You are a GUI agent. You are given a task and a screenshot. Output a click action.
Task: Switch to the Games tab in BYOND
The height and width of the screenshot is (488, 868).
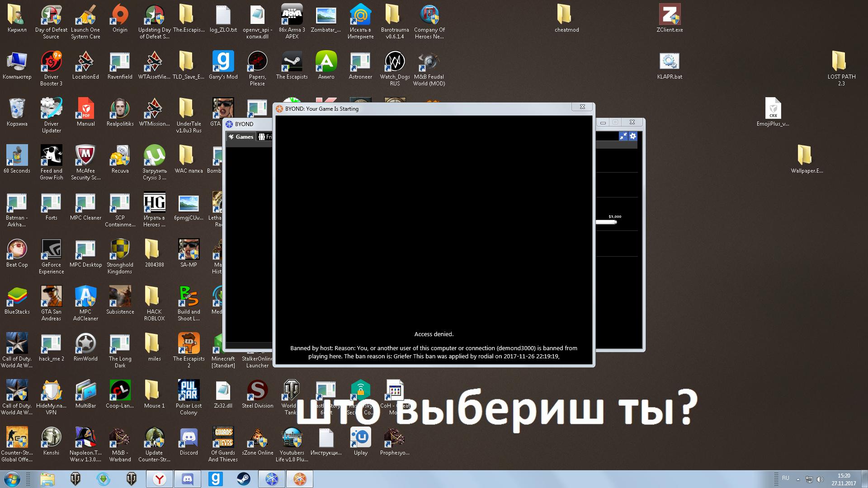[x=241, y=137]
